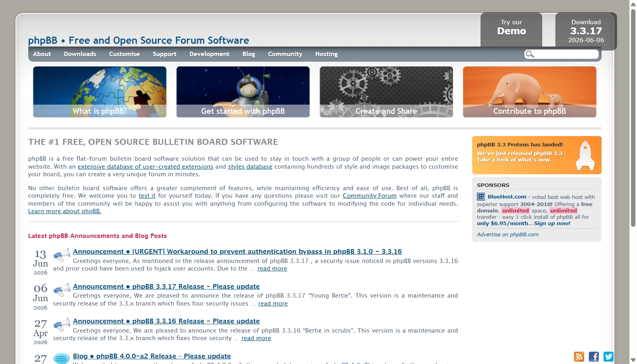Click 'Learn more about phpBB.' link

pos(64,211)
